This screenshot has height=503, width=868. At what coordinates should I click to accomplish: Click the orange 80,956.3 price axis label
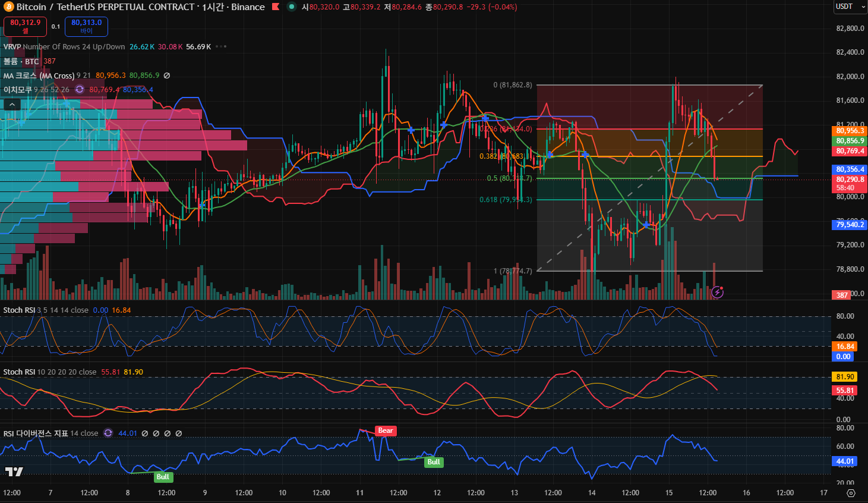(x=850, y=131)
